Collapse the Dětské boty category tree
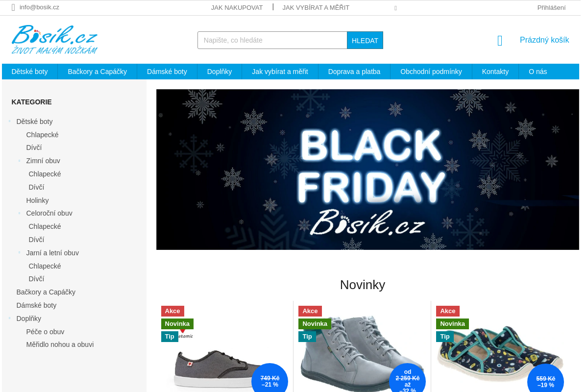588x392 pixels. (9, 122)
